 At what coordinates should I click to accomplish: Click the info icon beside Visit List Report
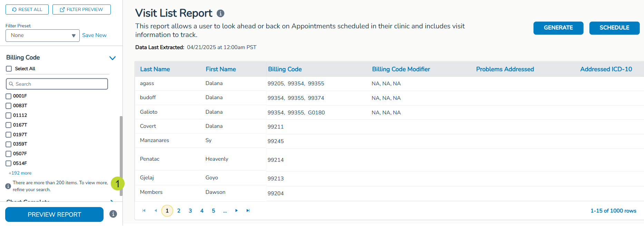(221, 13)
